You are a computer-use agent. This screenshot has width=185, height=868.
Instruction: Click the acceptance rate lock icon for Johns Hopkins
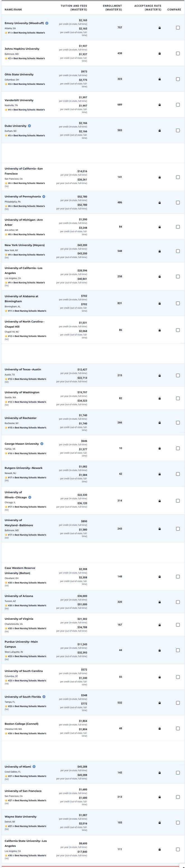point(159,54)
